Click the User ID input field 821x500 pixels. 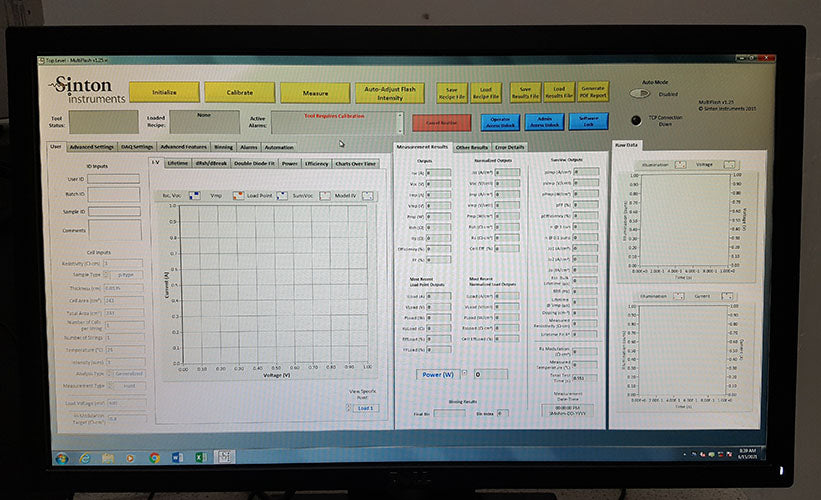pos(113,180)
